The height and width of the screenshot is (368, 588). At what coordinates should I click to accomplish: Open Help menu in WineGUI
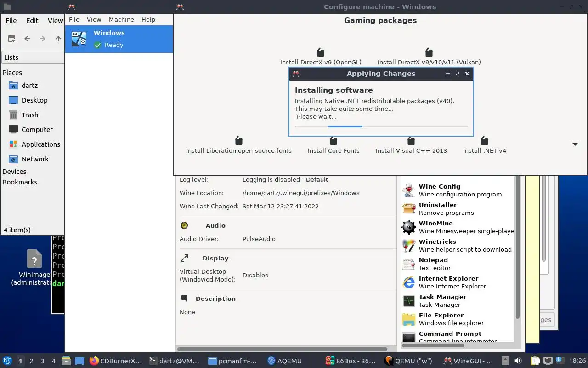tap(148, 20)
